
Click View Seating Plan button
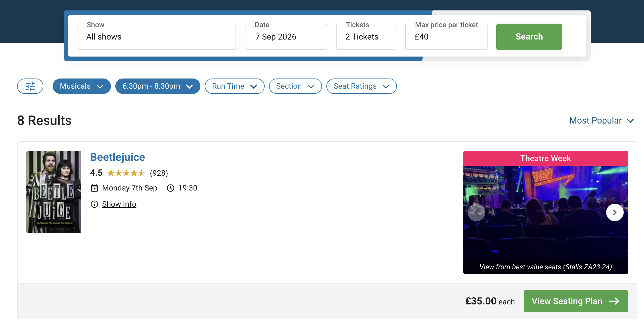pyautogui.click(x=576, y=301)
